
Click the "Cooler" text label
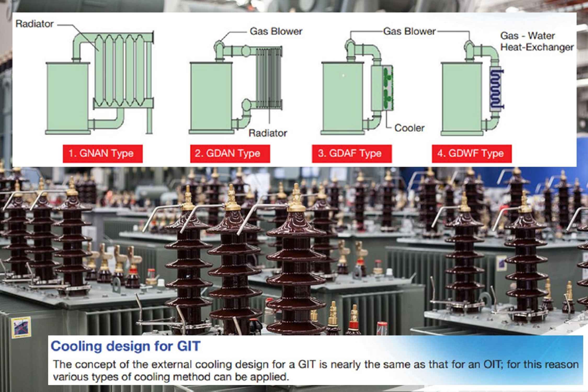pos(409,128)
